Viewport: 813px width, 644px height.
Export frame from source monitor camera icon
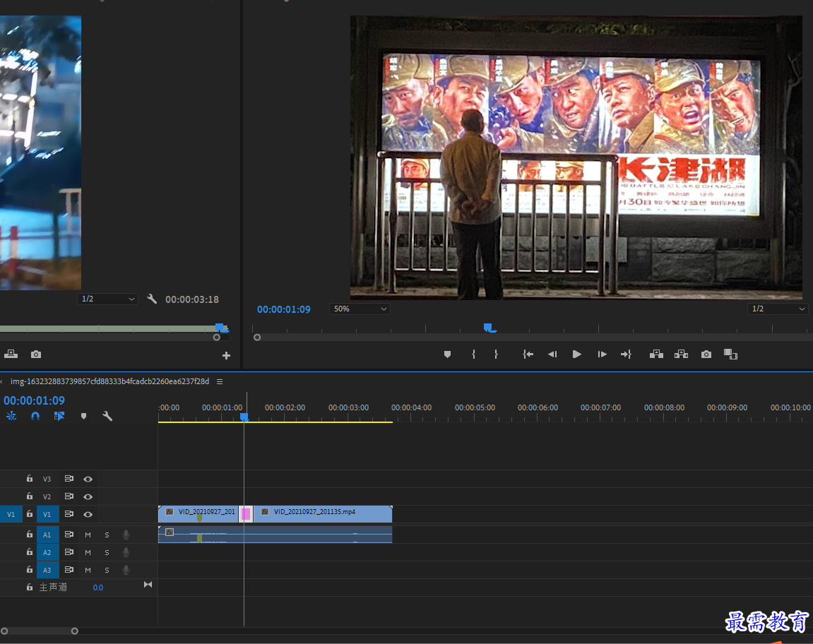click(36, 354)
